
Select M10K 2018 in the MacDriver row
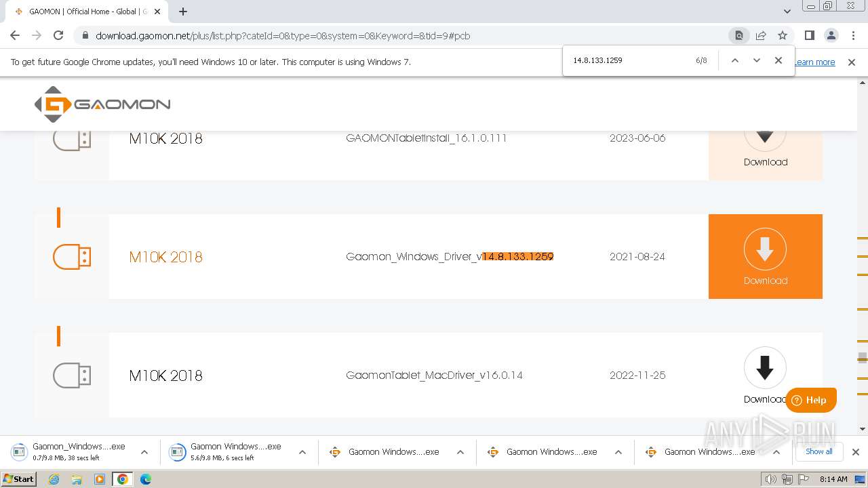point(166,375)
